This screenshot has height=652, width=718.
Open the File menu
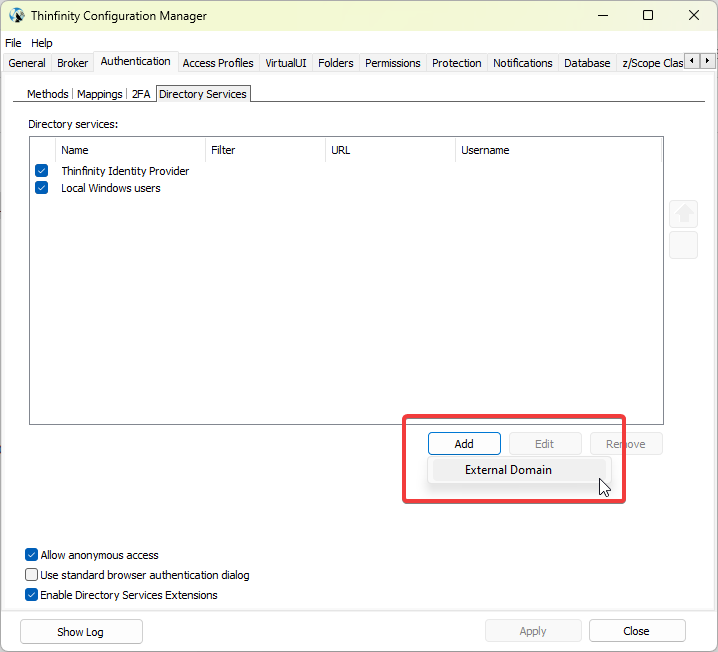(13, 43)
